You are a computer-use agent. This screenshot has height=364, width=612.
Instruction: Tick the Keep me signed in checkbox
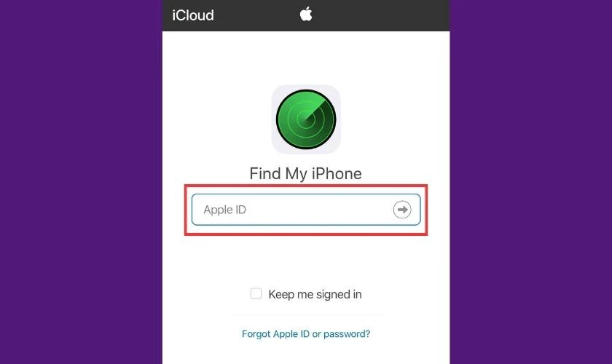coord(256,293)
